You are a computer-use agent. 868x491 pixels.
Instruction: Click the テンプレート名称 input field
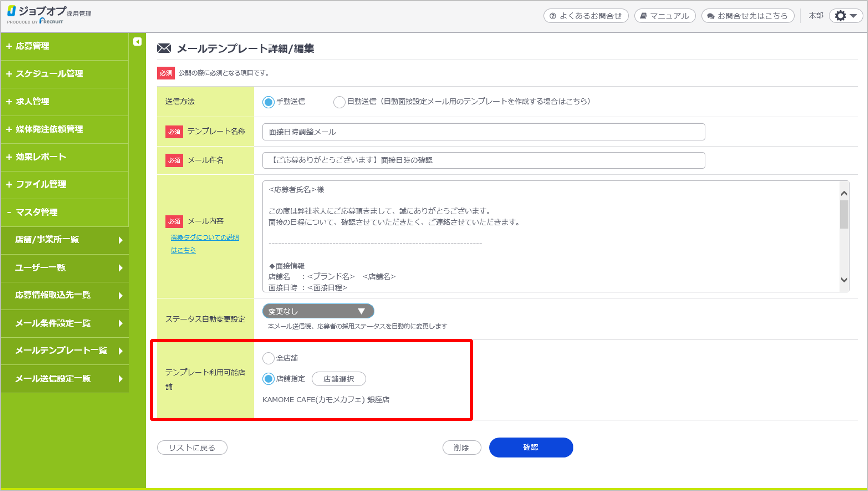pos(483,132)
